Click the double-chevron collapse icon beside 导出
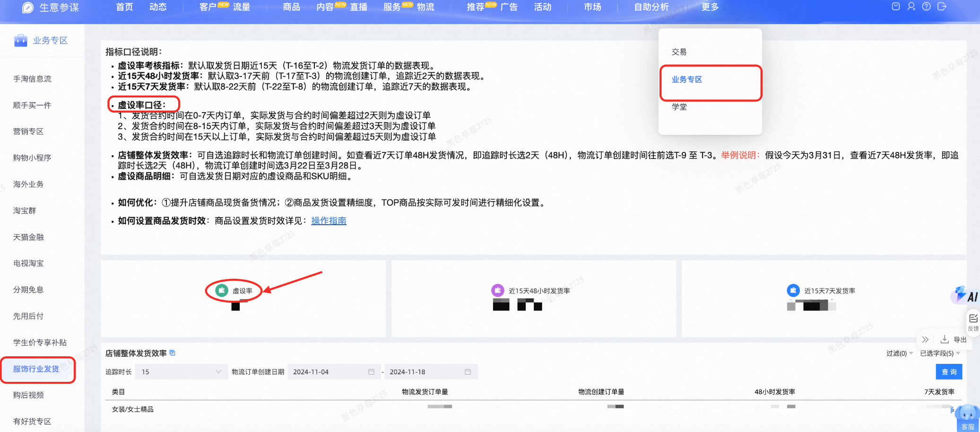 [925, 339]
